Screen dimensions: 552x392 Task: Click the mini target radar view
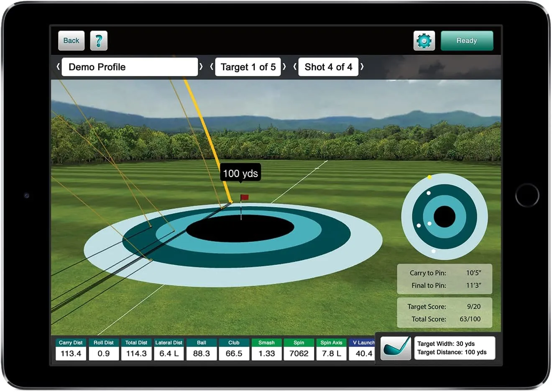445,216
